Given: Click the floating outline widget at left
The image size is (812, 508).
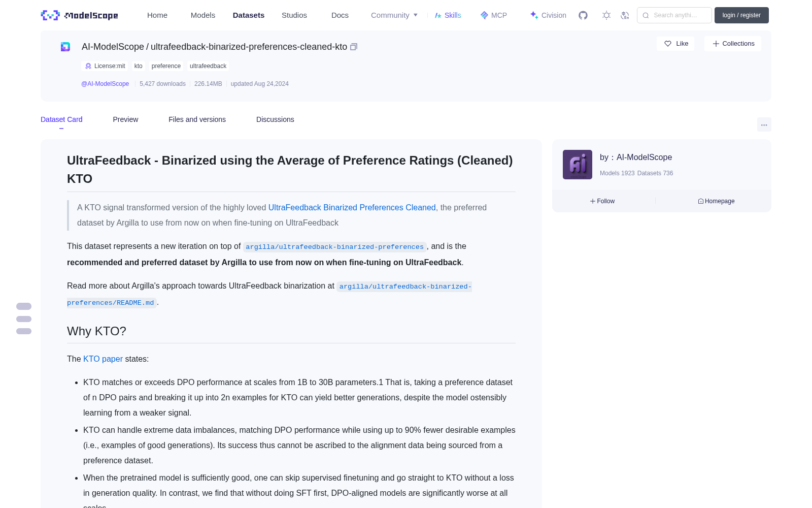Looking at the screenshot, I should (24, 319).
